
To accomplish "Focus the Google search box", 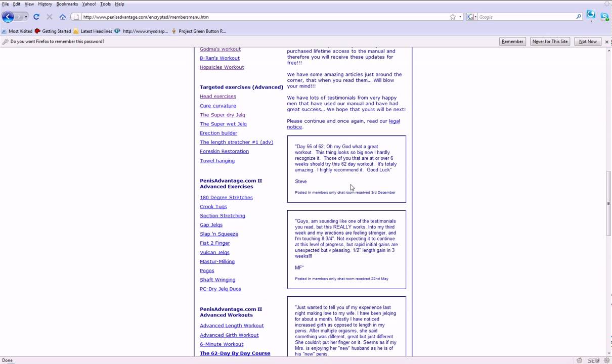I will (x=527, y=17).
